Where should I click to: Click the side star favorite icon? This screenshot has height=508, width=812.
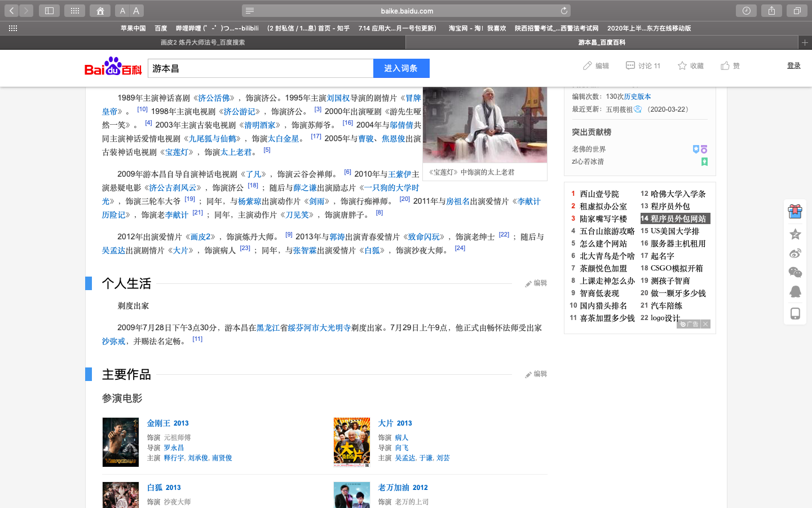pyautogui.click(x=795, y=234)
